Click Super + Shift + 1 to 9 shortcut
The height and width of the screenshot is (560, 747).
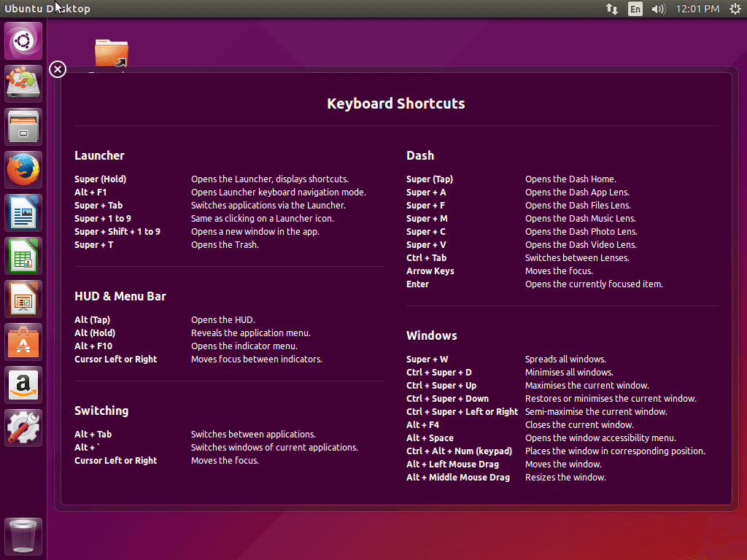pyautogui.click(x=117, y=232)
